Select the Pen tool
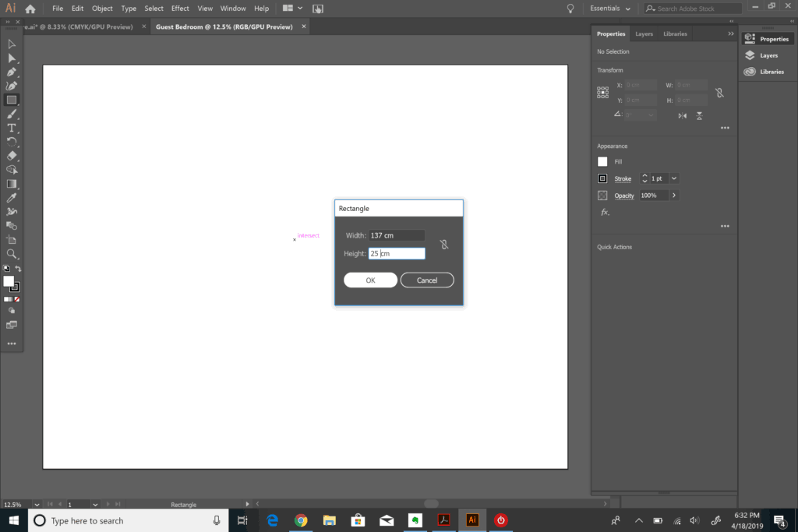The height and width of the screenshot is (532, 798). click(x=11, y=72)
